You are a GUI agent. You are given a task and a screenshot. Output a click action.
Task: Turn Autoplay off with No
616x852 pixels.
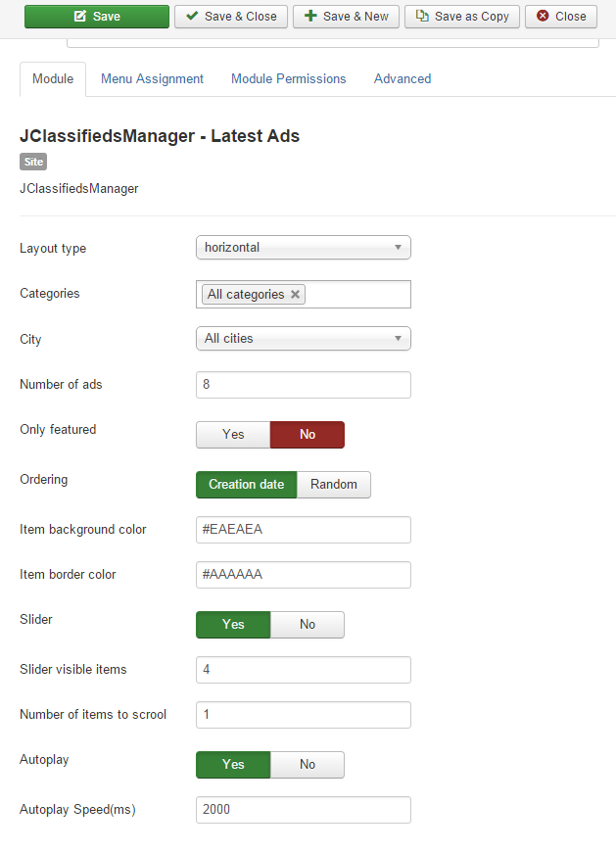pos(308,765)
